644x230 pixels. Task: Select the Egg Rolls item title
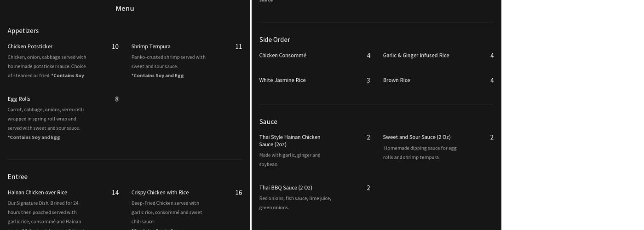pos(19,99)
